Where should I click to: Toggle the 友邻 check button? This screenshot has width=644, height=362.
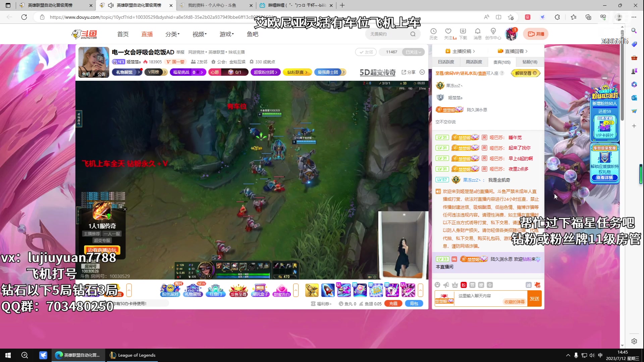click(x=366, y=52)
